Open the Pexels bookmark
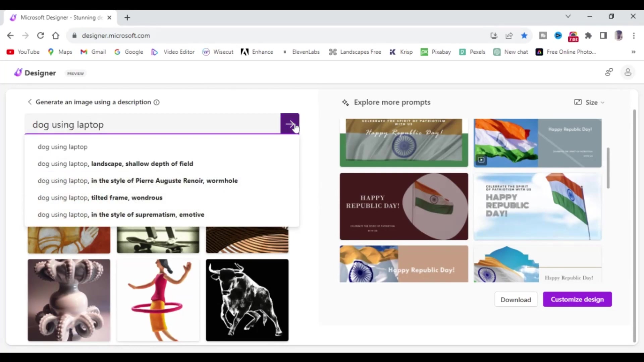This screenshot has height=362, width=644. [x=472, y=52]
